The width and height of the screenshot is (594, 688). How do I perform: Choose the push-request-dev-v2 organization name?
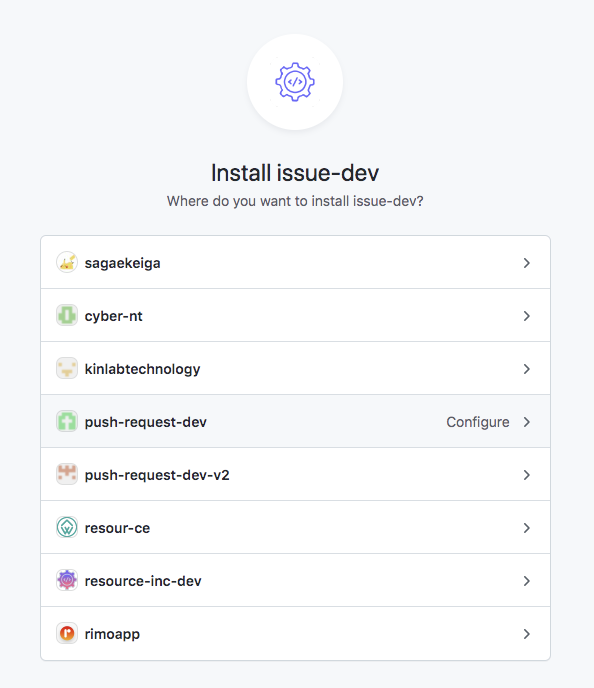157,475
